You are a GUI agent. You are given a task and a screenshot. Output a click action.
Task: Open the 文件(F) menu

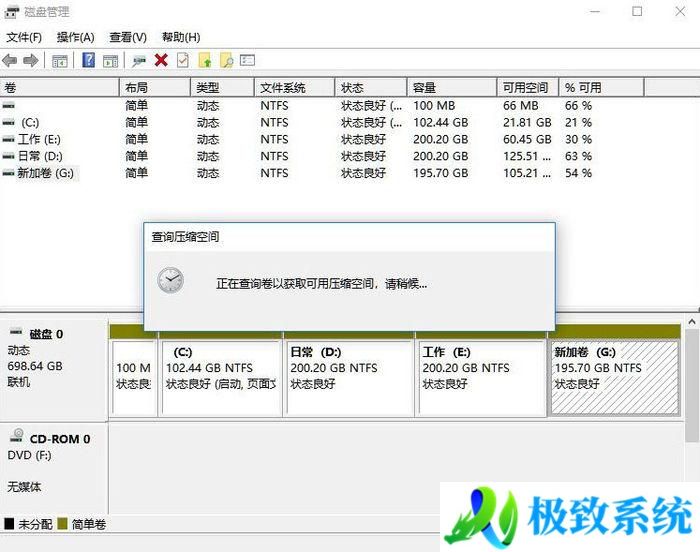click(x=24, y=37)
